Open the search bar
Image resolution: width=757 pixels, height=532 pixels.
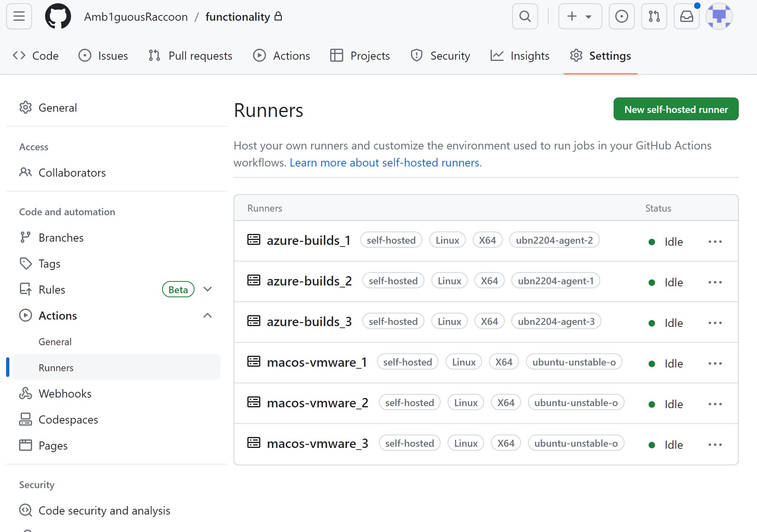pyautogui.click(x=525, y=16)
